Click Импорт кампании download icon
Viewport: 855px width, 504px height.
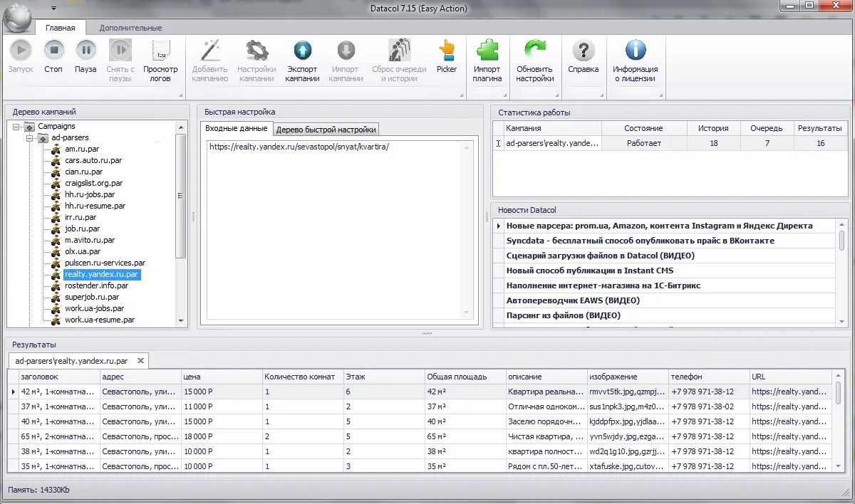point(346,50)
